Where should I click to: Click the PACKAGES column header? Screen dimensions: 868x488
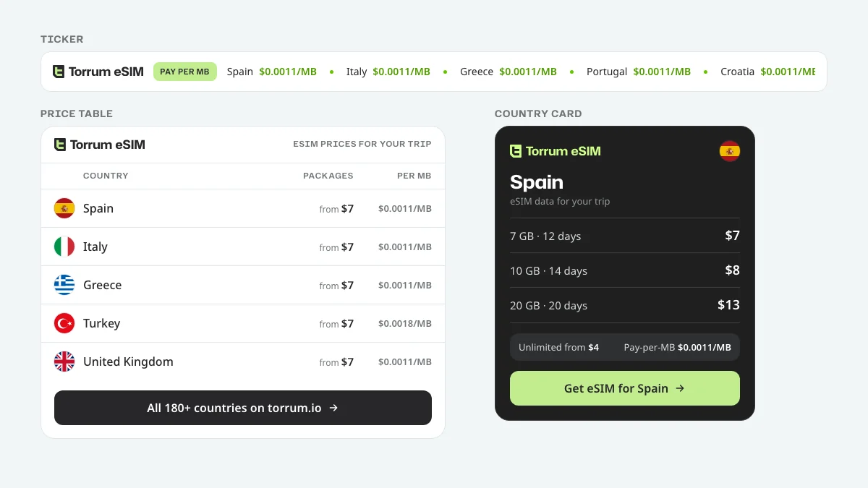328,176
